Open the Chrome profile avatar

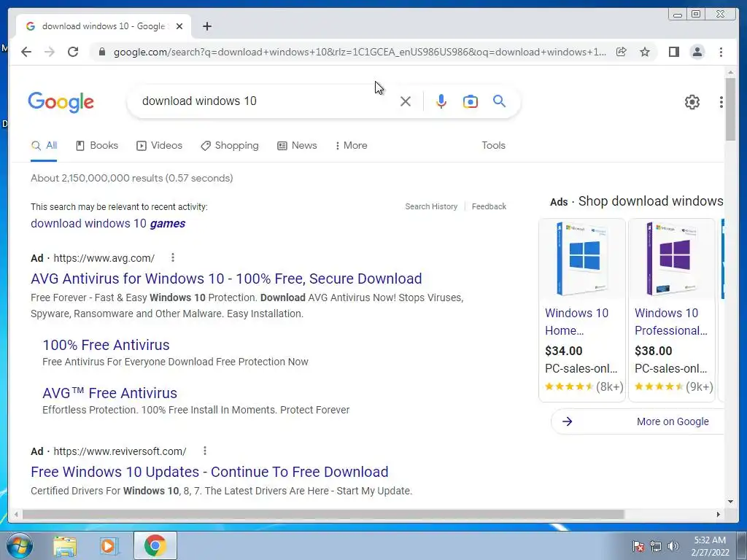pos(697,52)
